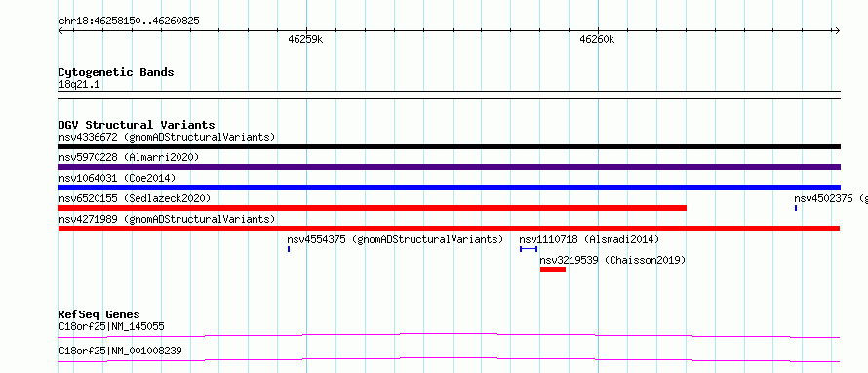
Task: Click the tiny blue nsv4554375 marker
Action: 289,249
